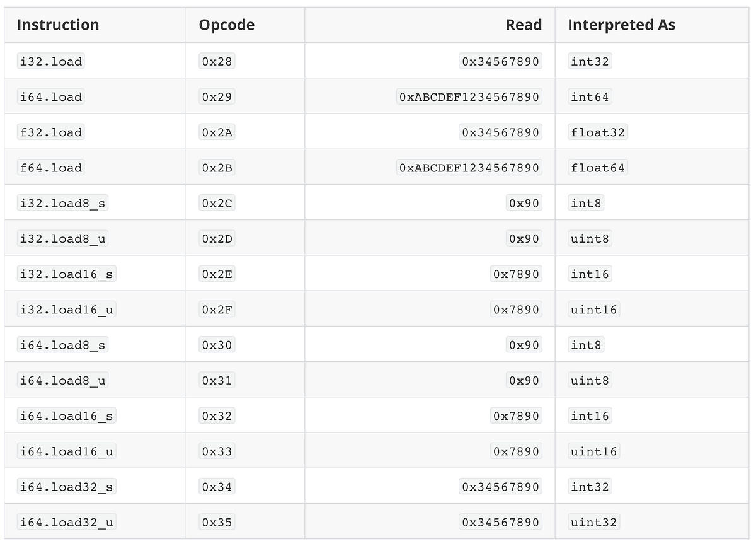
Task: Select the i32.load16_s instruction code
Action: (x=67, y=274)
